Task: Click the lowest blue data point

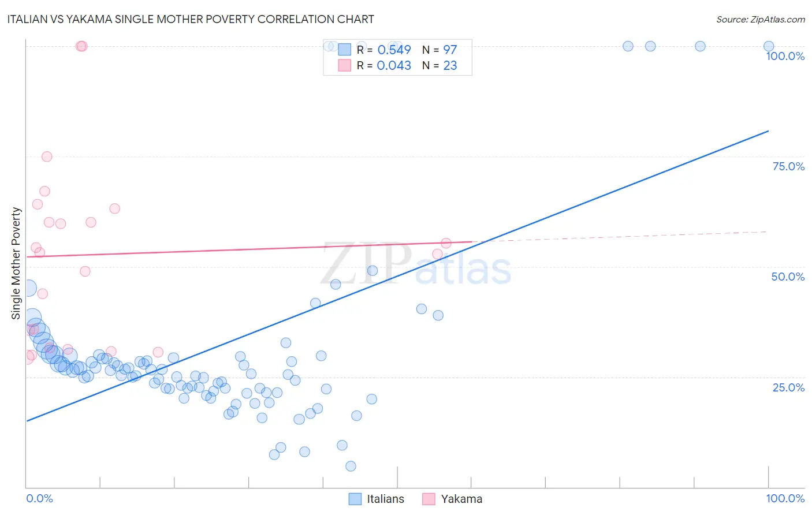Action: click(351, 466)
